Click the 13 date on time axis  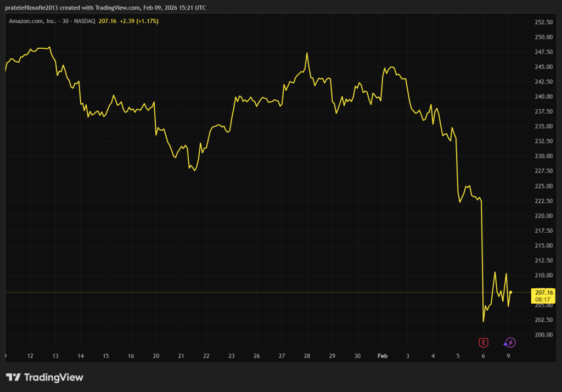coord(55,356)
